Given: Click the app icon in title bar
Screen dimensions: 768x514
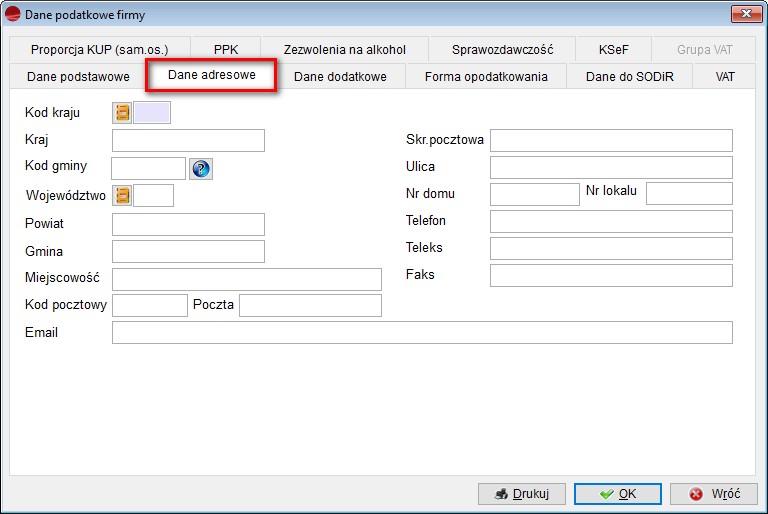Looking at the screenshot, I should (14, 15).
